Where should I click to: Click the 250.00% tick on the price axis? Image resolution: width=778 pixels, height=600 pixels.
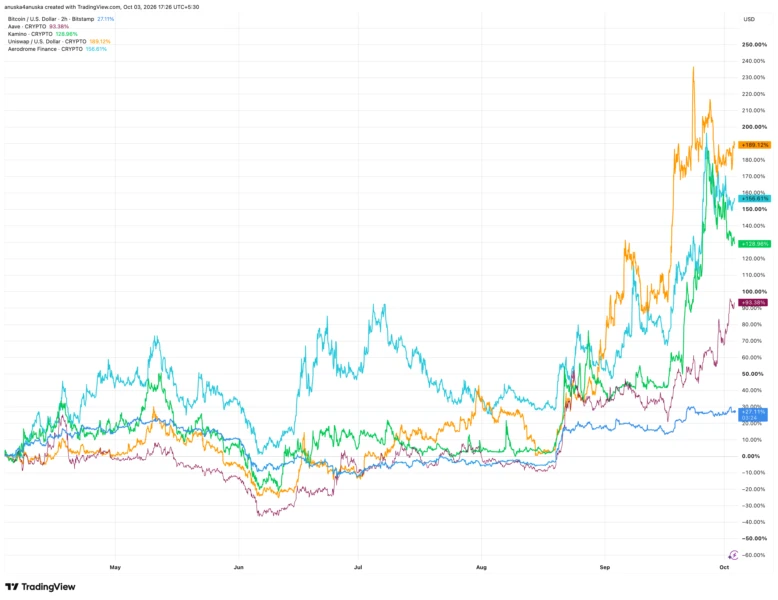tap(754, 45)
